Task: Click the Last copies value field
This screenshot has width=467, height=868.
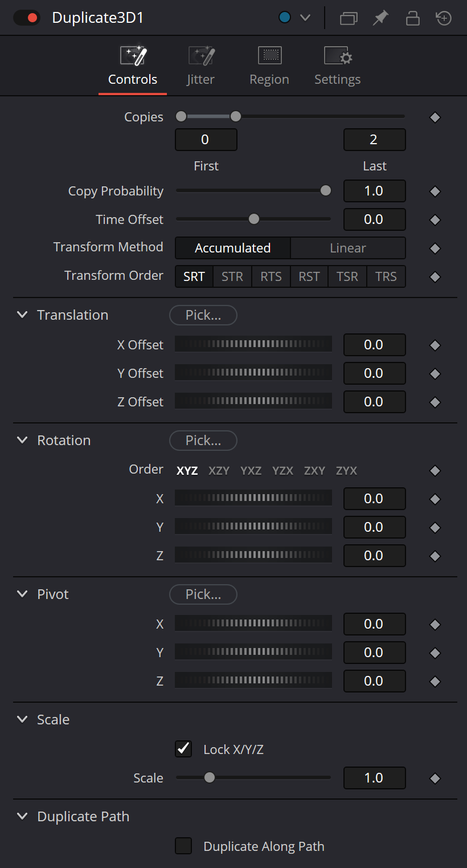Action: (374, 140)
